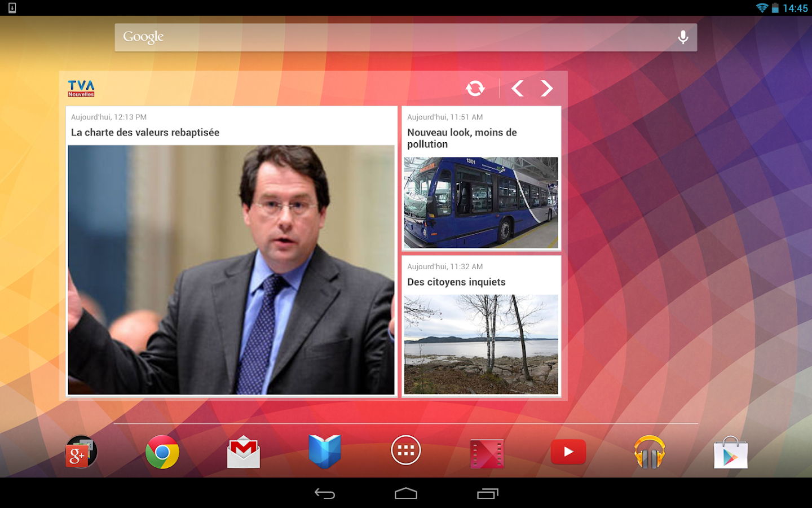Open Google+ from the dock
This screenshot has width=812, height=508.
(x=81, y=452)
